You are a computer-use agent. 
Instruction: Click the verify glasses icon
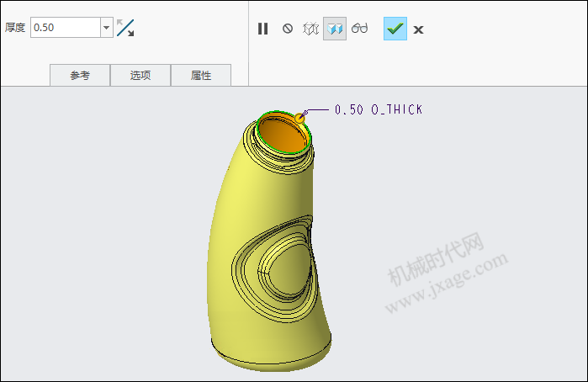(x=360, y=28)
